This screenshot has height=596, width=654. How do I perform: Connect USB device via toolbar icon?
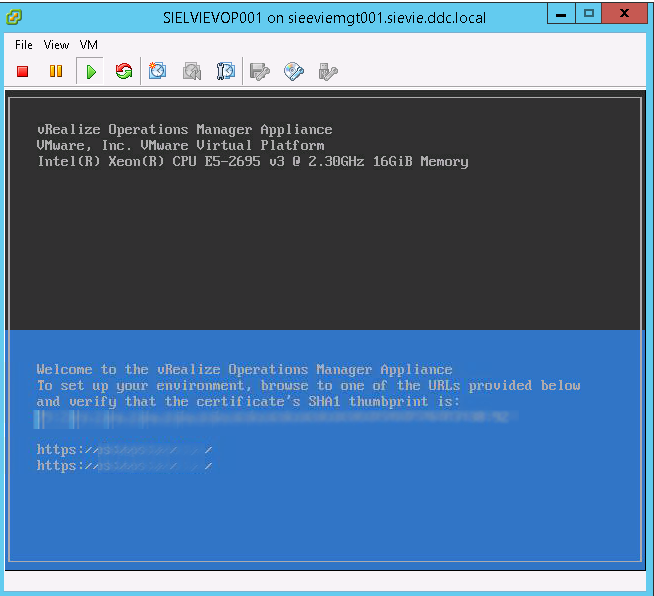coord(327,71)
